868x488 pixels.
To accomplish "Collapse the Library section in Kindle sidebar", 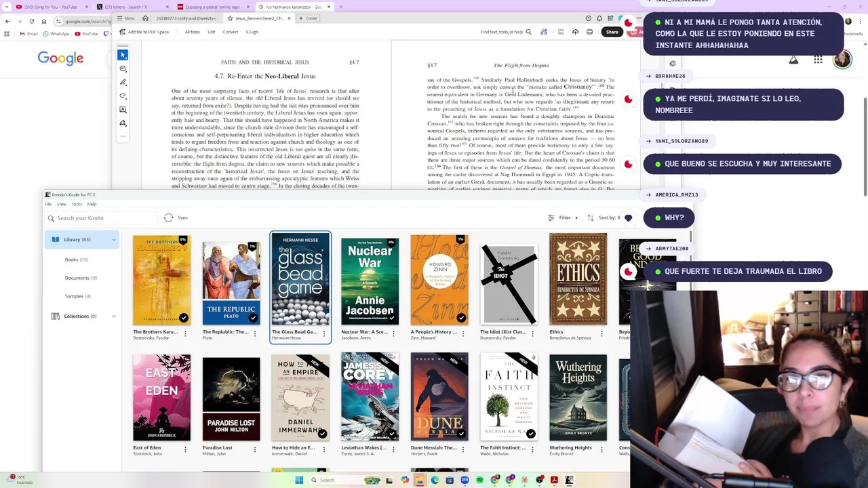I will 113,239.
